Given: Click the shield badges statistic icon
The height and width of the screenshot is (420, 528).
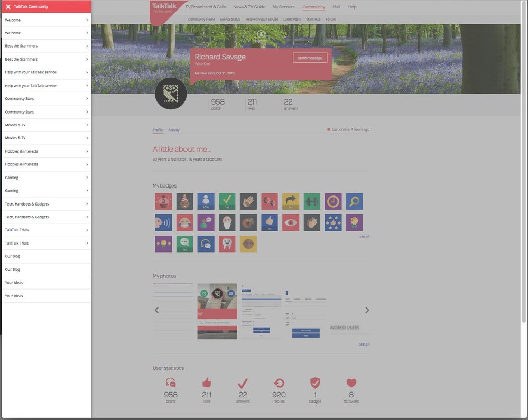Looking at the screenshot, I should coord(315,382).
